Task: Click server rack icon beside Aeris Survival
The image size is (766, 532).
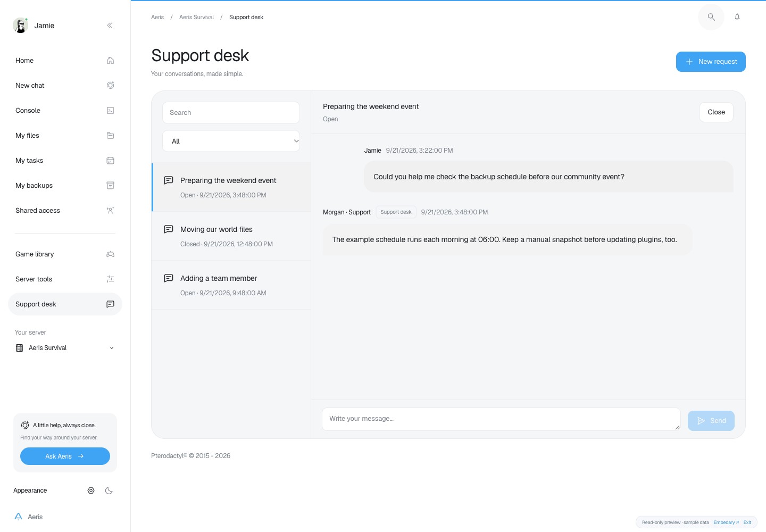Action: click(x=20, y=348)
